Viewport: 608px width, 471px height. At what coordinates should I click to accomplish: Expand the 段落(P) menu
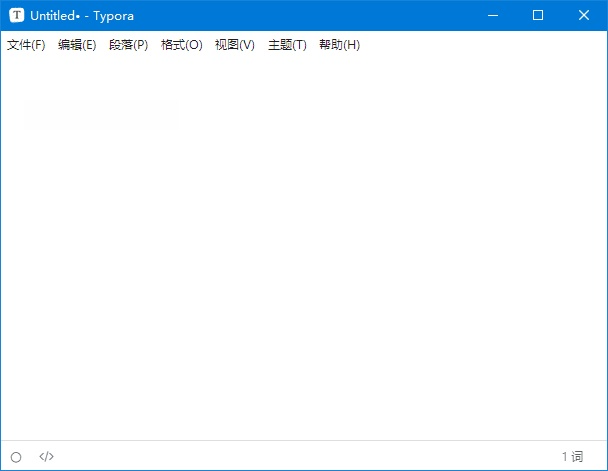click(x=128, y=45)
